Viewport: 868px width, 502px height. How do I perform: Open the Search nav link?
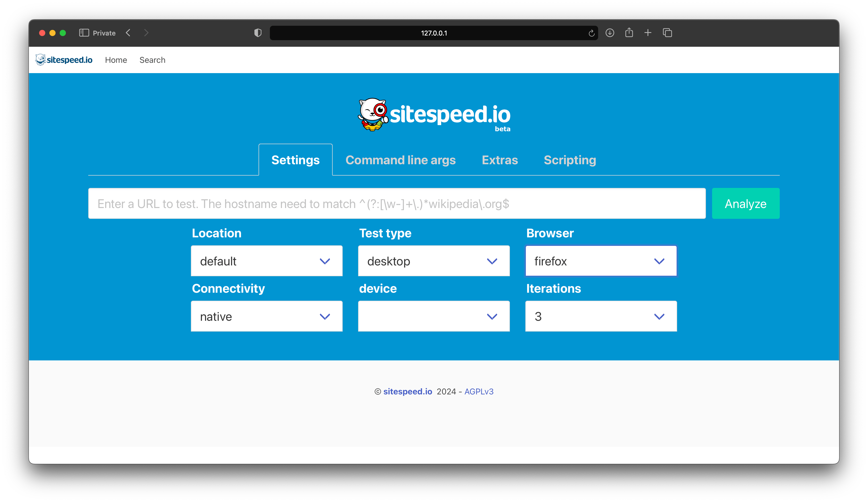[152, 60]
